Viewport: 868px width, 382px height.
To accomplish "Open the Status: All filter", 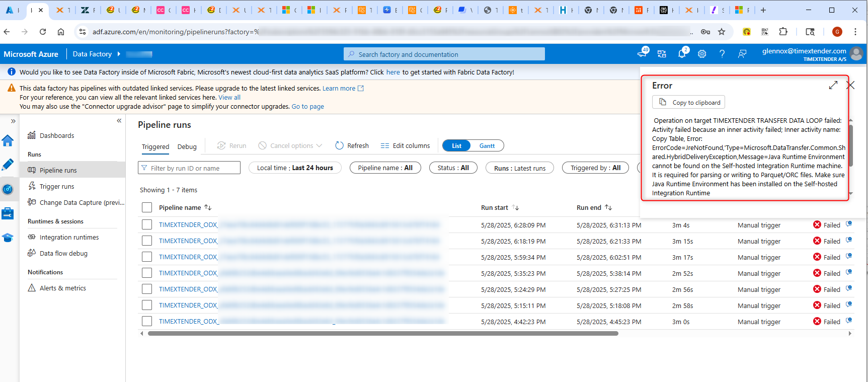I will click(453, 168).
